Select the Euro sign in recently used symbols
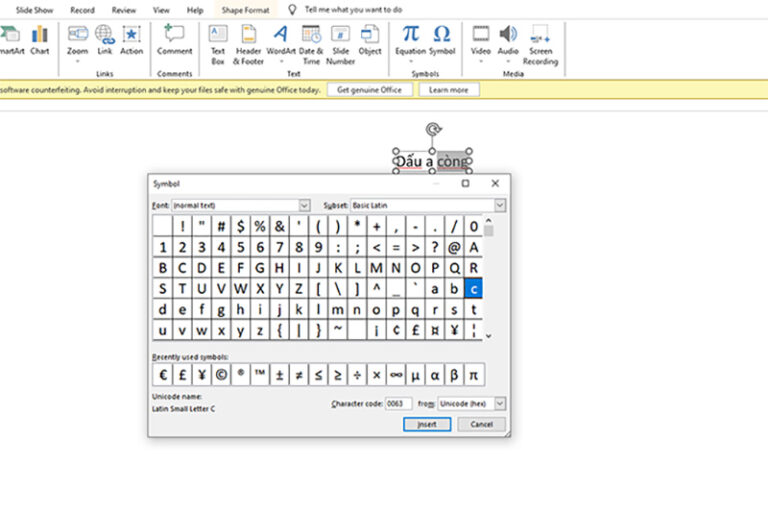Image resolution: width=768 pixels, height=512 pixels. pyautogui.click(x=163, y=375)
